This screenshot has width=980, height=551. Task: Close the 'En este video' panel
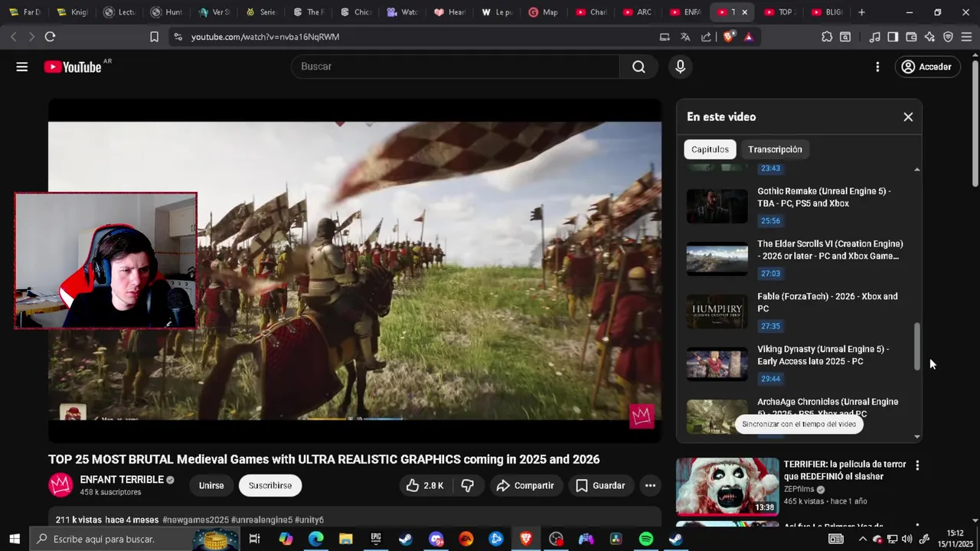click(908, 117)
